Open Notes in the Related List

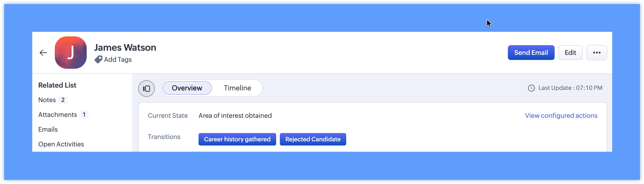[x=47, y=100]
